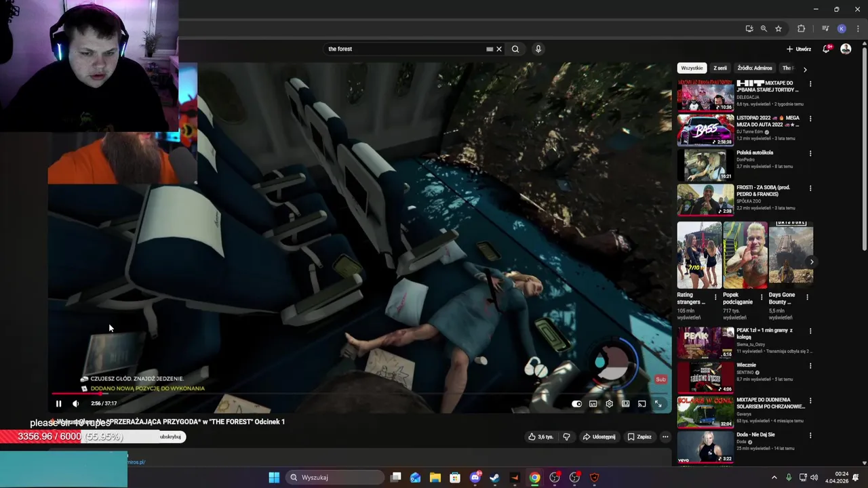Open the Popek podciąganie short
Image resolution: width=868 pixels, height=488 pixels.
(745, 255)
